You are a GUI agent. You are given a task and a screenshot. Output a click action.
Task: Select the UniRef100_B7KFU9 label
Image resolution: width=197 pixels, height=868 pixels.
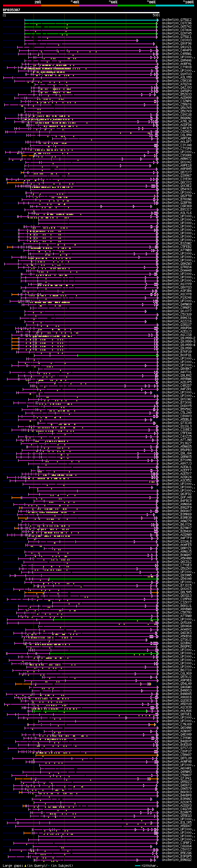coord(177,352)
